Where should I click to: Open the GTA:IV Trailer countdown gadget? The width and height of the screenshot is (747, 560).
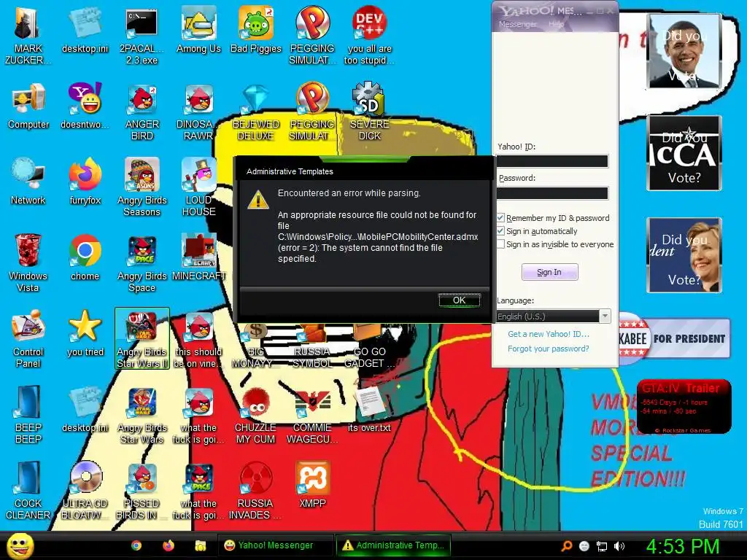684,407
